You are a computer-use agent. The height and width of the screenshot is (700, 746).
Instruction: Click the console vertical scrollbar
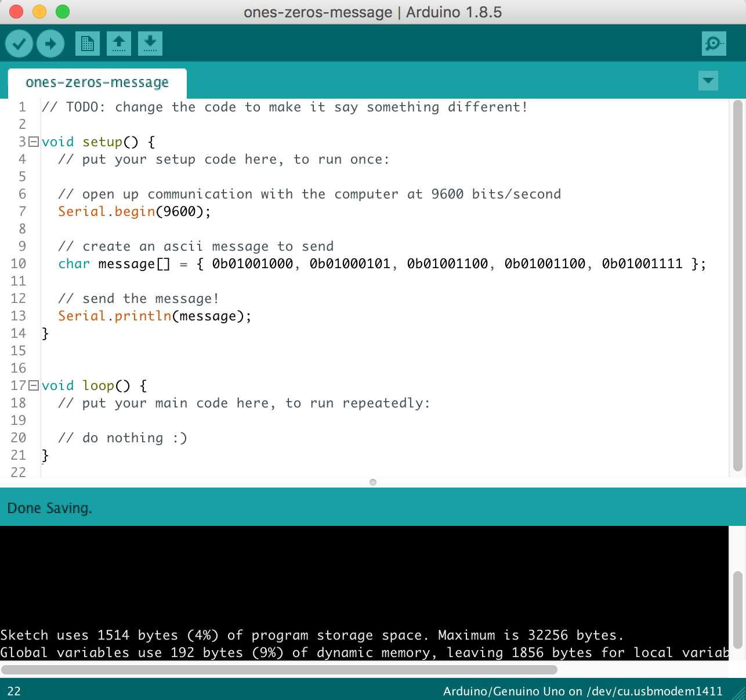coord(737,609)
